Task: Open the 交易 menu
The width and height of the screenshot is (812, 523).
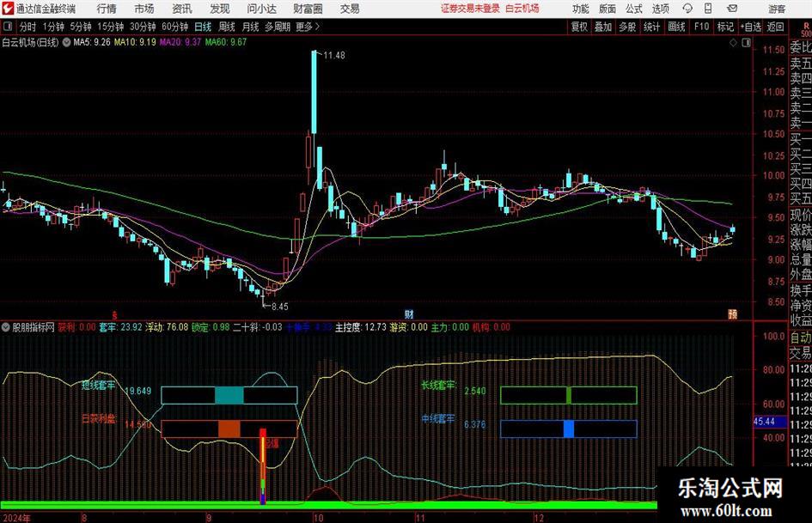Action: click(x=350, y=9)
